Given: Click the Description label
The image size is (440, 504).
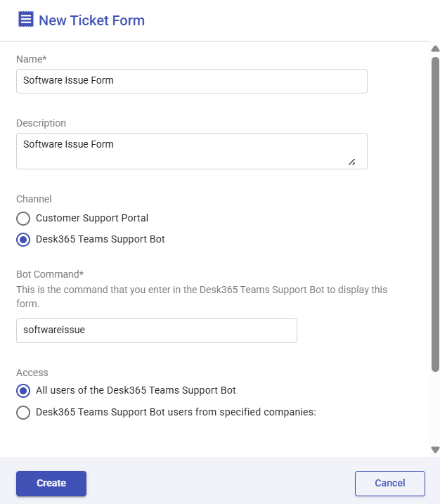Looking at the screenshot, I should (41, 123).
